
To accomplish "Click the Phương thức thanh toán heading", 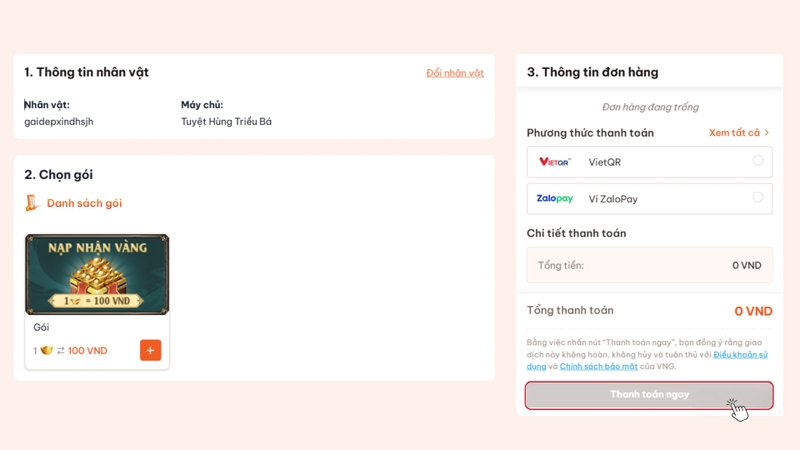I will click(590, 133).
